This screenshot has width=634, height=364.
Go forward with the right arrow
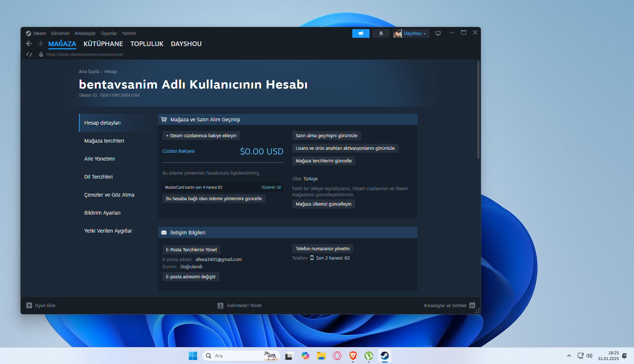(x=40, y=44)
